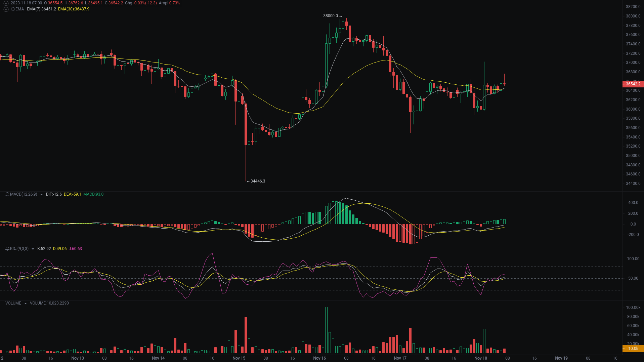This screenshot has width=644, height=362.
Task: Click the DEA:-59.1 reading
Action: click(x=72, y=194)
